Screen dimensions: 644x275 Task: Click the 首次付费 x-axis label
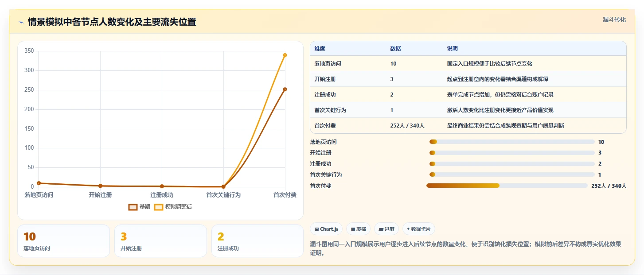click(x=285, y=195)
